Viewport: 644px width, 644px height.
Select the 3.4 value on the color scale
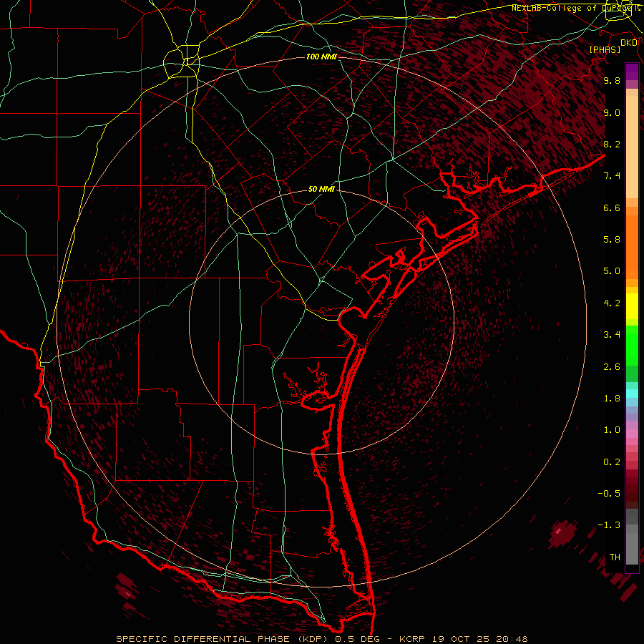pos(612,335)
